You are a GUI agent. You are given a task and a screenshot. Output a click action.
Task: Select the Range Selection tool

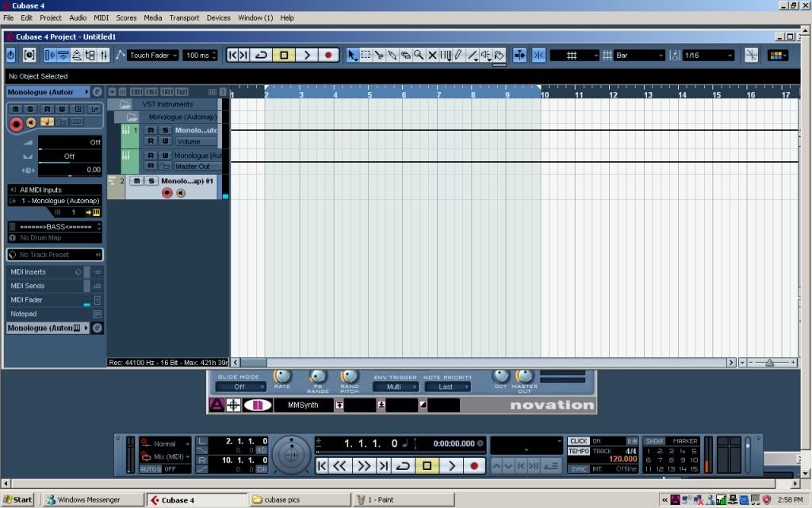pyautogui.click(x=366, y=55)
